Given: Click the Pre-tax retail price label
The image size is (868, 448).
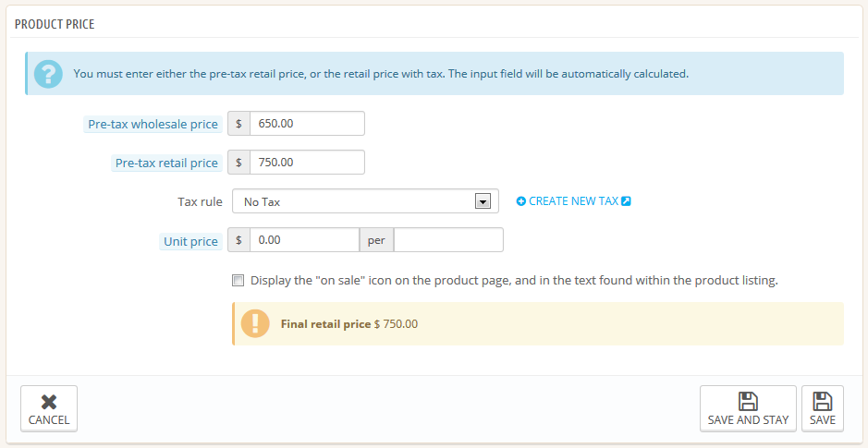Looking at the screenshot, I should tap(166, 163).
